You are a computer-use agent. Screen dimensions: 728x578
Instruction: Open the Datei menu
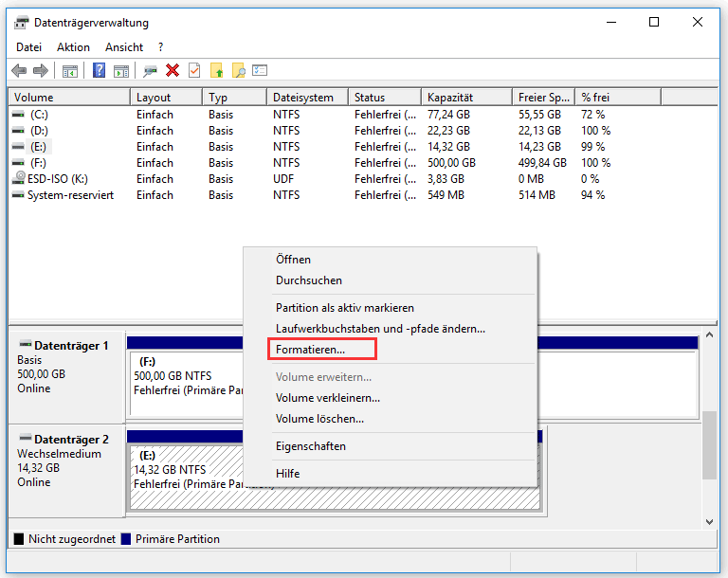(28, 47)
